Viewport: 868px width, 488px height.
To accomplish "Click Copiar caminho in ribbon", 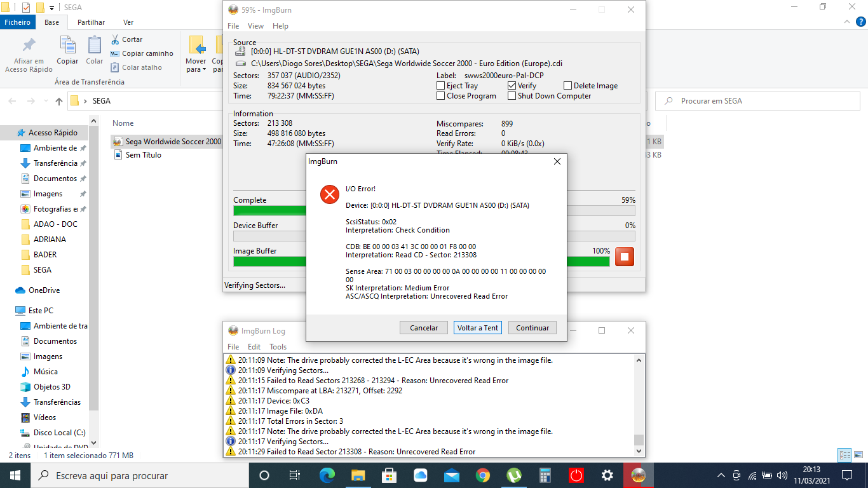I will coord(142,53).
